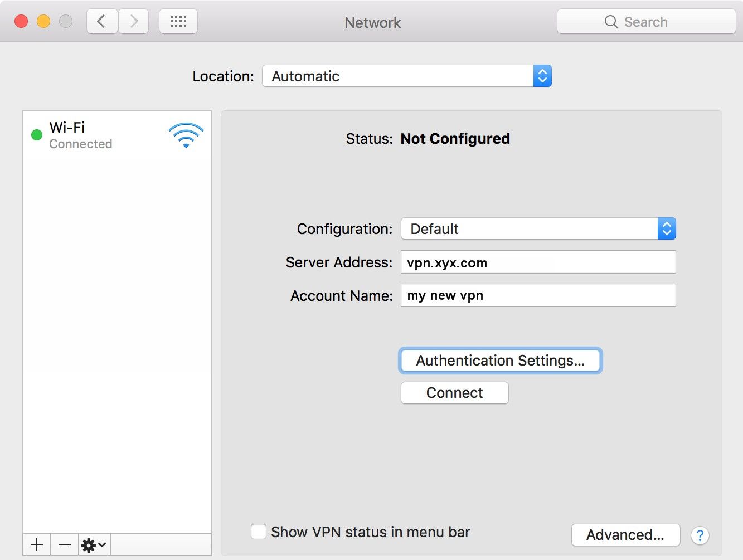This screenshot has width=743, height=560.
Task: Click the Account Name text field
Action: (x=538, y=295)
